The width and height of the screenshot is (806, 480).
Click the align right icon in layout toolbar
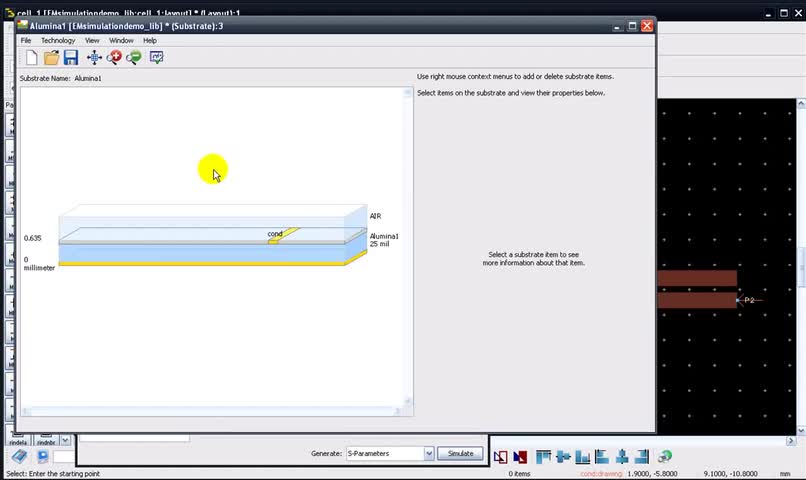(642, 456)
